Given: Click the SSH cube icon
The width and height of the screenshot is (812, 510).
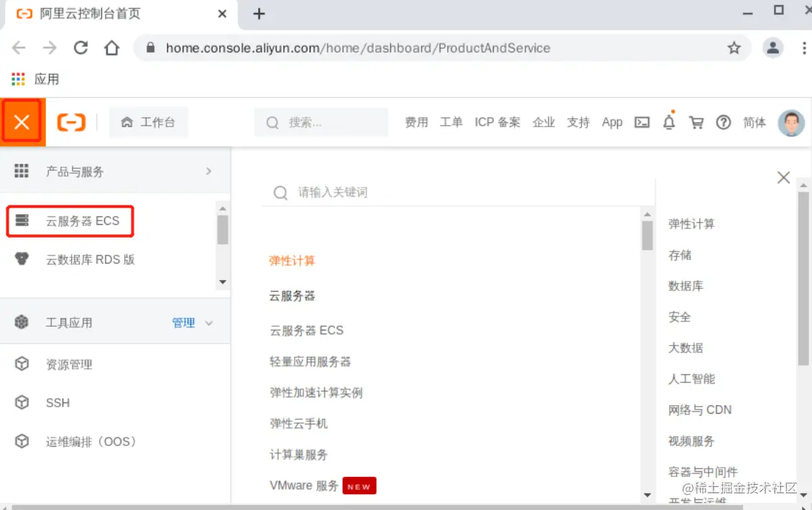Looking at the screenshot, I should (22, 402).
